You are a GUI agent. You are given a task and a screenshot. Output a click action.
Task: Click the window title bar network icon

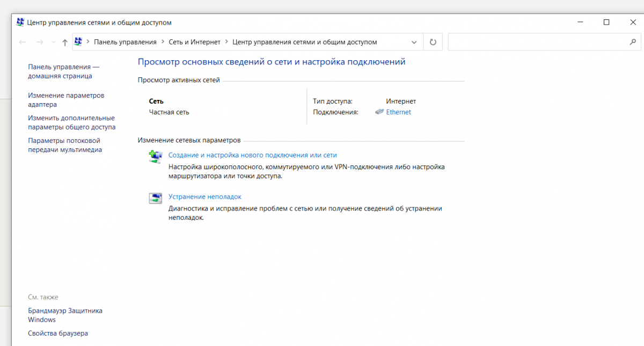(x=20, y=23)
